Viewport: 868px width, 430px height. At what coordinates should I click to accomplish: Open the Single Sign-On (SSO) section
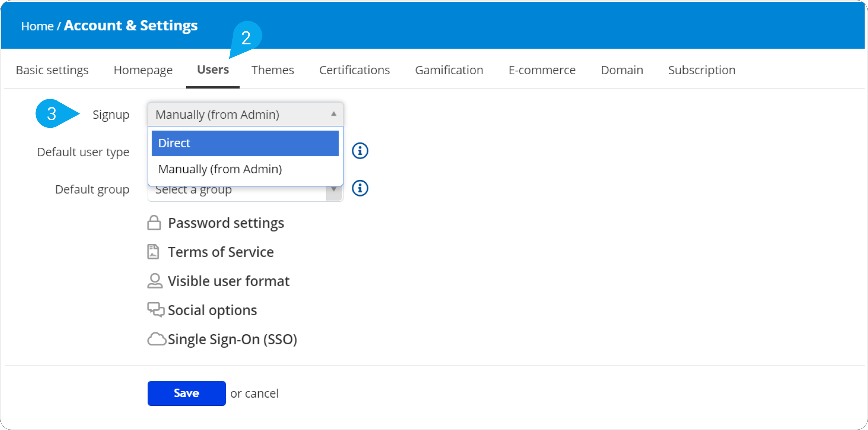pos(232,339)
